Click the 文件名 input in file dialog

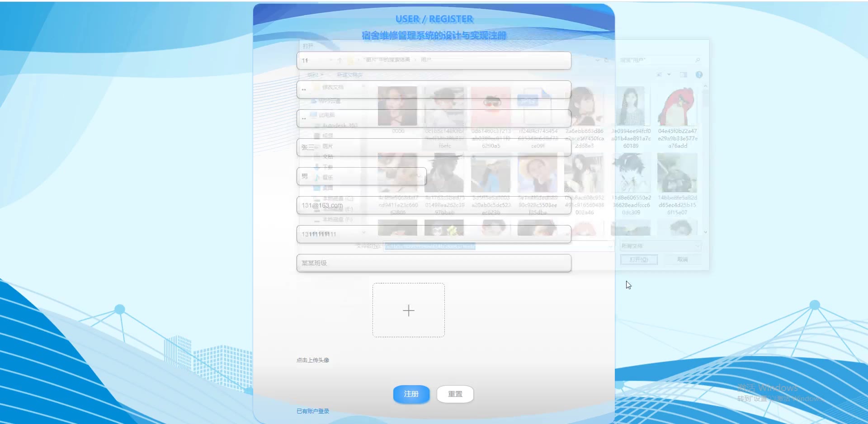coord(499,246)
